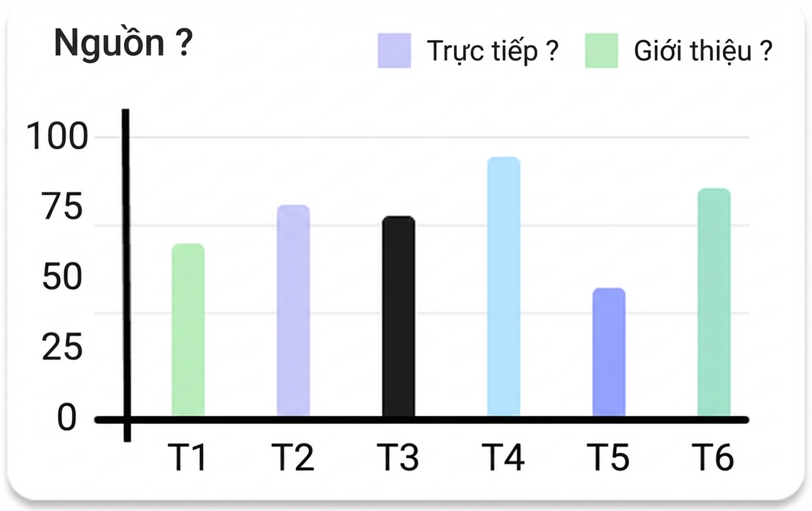The image size is (812, 511).
Task: Click the T3 axis label
Action: coord(398,457)
